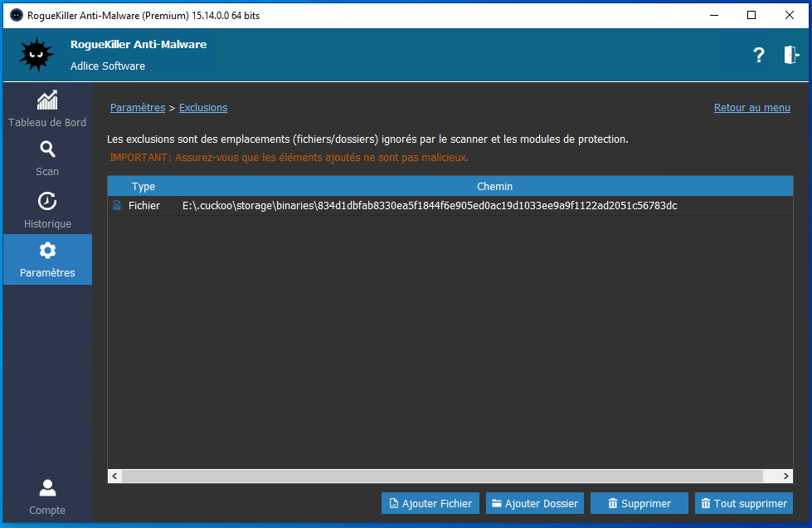Open the Tableau de Bord dashboard icon

click(x=47, y=100)
